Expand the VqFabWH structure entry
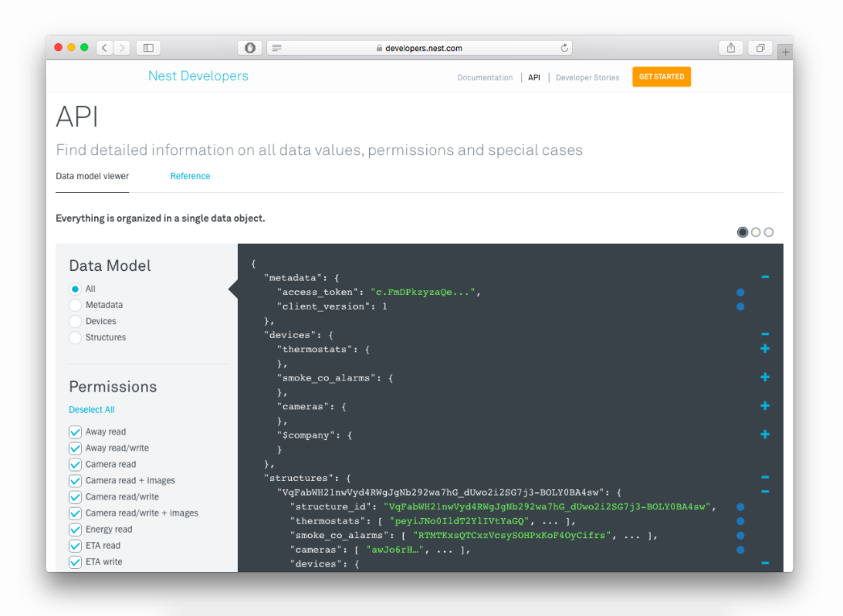843x616 pixels. click(765, 491)
